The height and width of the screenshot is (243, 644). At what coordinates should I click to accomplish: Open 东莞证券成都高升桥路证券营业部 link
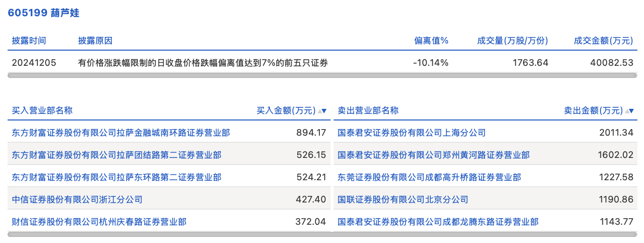[429, 177]
